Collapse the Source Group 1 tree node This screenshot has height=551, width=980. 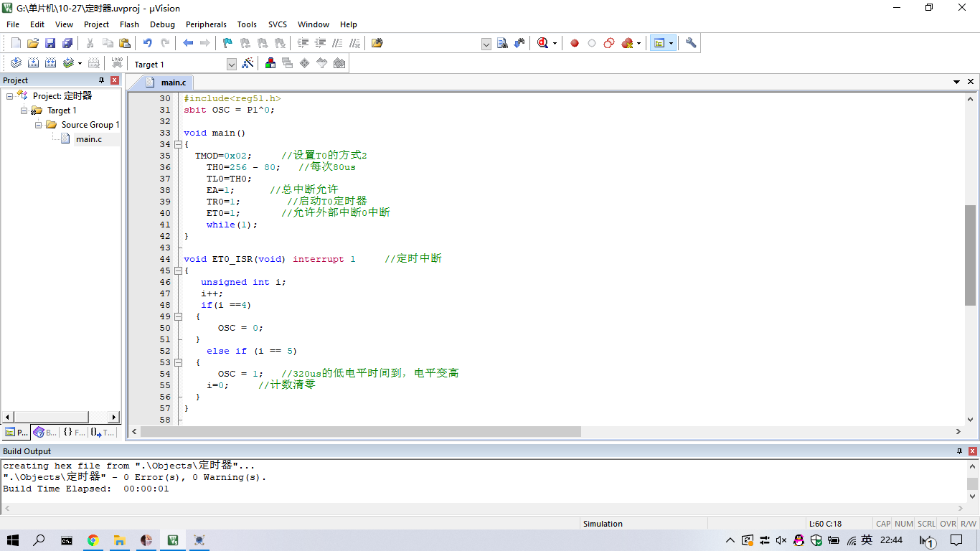39,125
